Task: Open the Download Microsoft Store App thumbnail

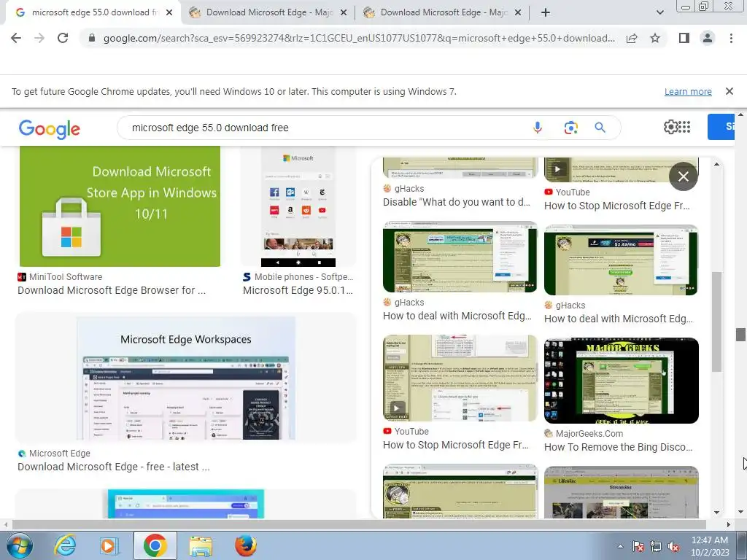Action: click(x=120, y=206)
